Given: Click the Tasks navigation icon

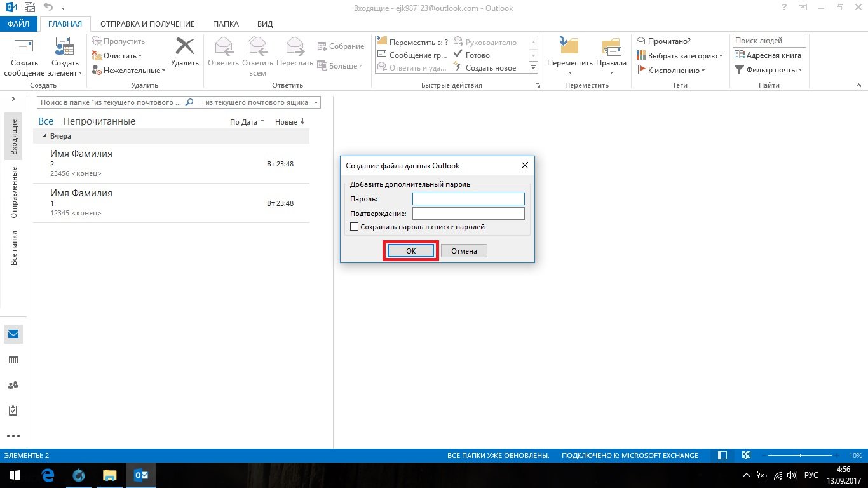Looking at the screenshot, I should [x=13, y=410].
